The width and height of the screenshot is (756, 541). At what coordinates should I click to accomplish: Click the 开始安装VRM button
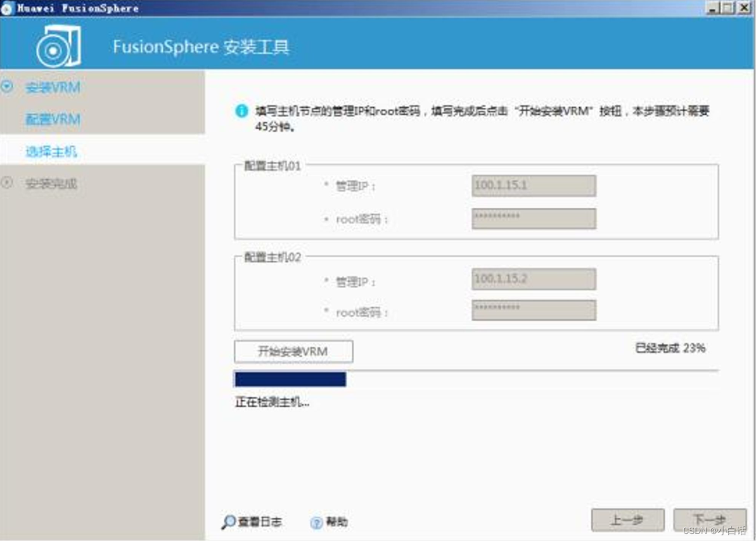click(x=293, y=352)
